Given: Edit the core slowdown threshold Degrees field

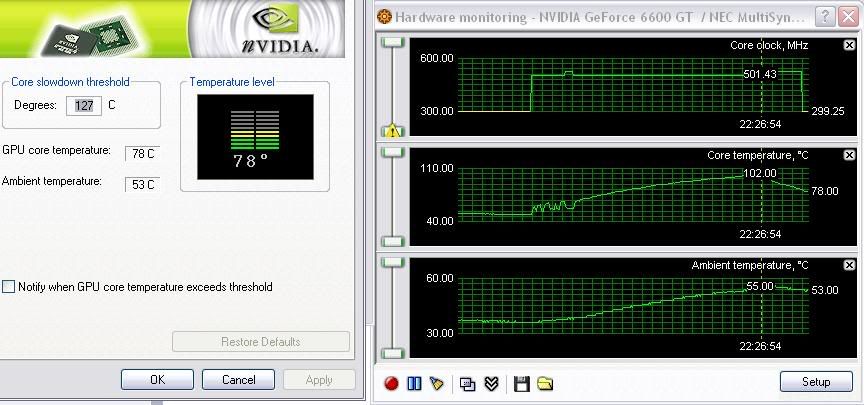Looking at the screenshot, I should click(84, 105).
